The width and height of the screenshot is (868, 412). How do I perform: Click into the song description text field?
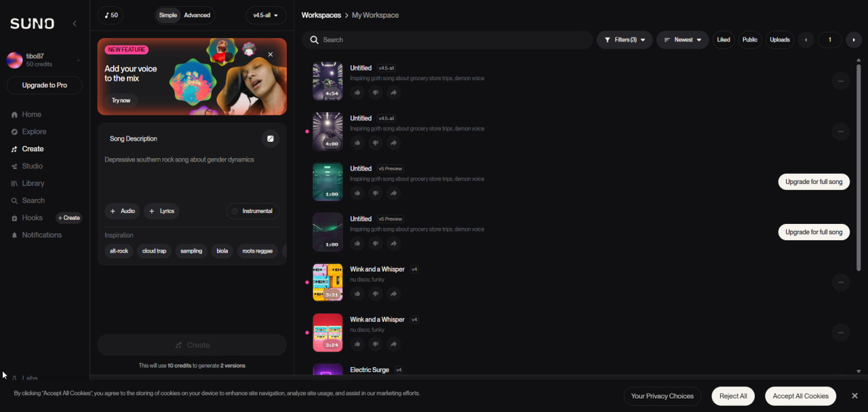(192, 175)
